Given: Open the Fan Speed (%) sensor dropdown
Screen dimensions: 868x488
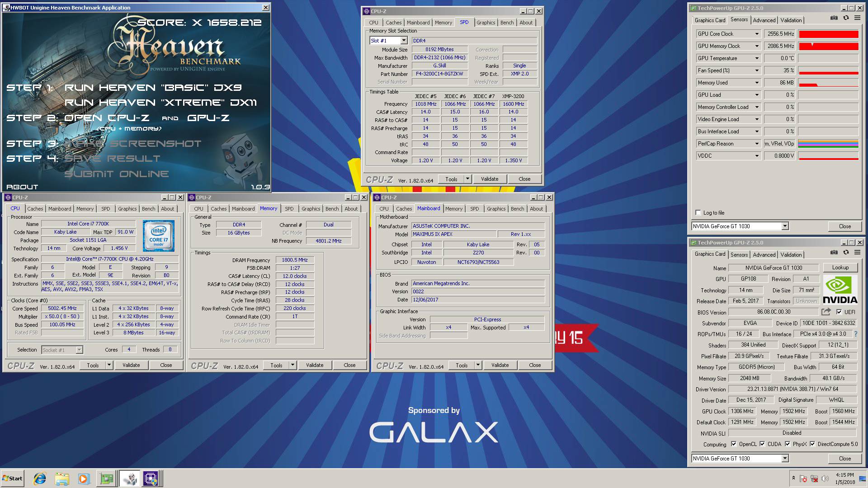Looking at the screenshot, I should tap(757, 70).
